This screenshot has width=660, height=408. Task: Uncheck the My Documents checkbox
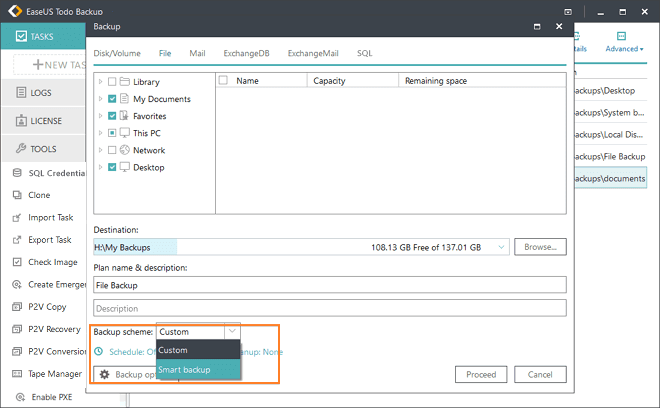pyautogui.click(x=112, y=99)
